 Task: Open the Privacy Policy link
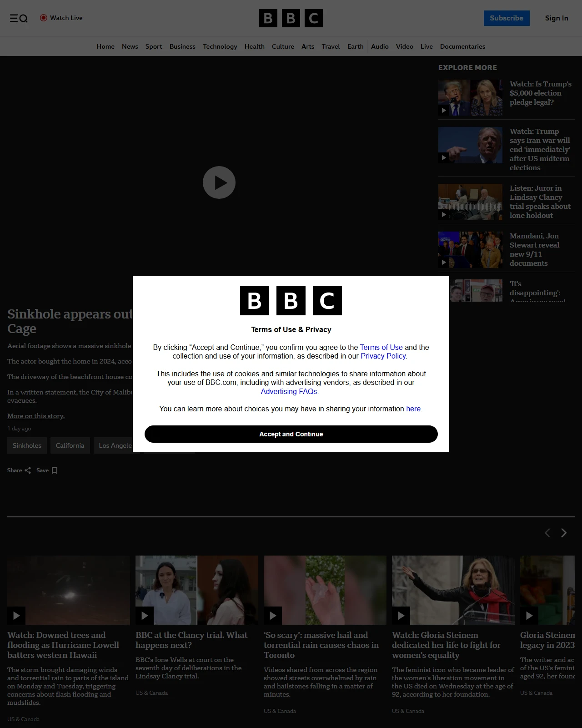pos(384,356)
